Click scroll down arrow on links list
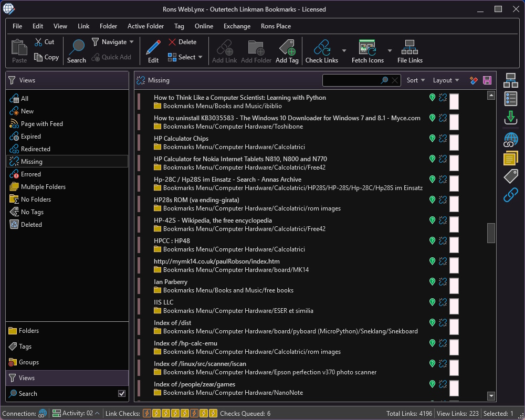The image size is (525, 420). coord(491,396)
